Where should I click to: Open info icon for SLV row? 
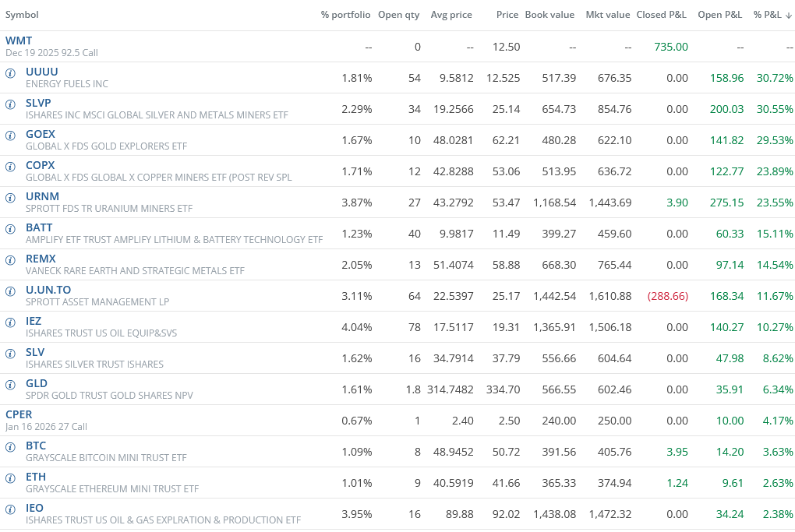[x=10, y=354]
